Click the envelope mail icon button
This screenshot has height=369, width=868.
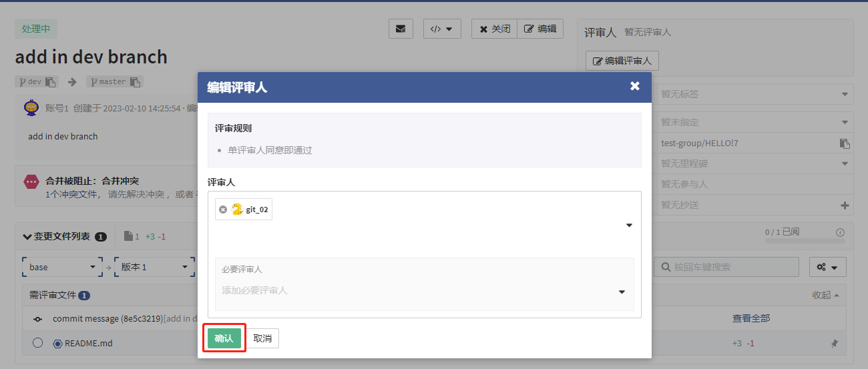coord(401,29)
